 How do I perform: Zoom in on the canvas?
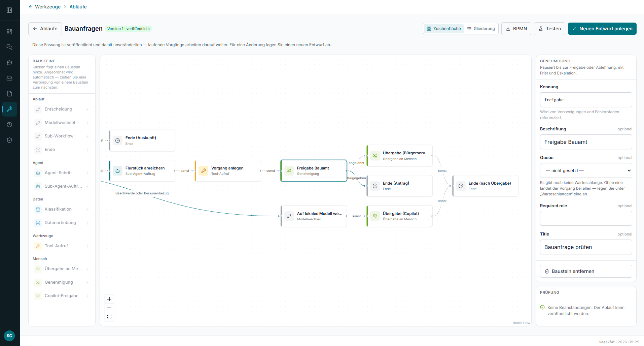(x=109, y=299)
